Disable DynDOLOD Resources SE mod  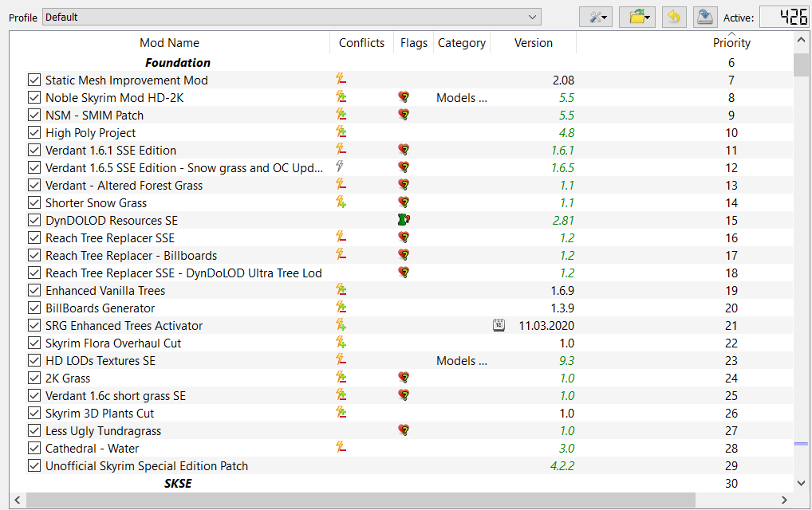(34, 221)
